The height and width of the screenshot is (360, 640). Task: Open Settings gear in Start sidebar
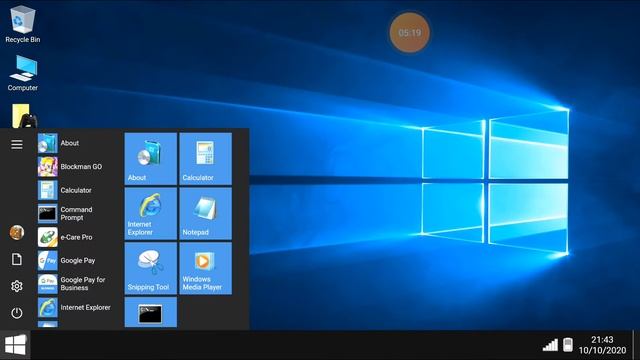coord(17,286)
